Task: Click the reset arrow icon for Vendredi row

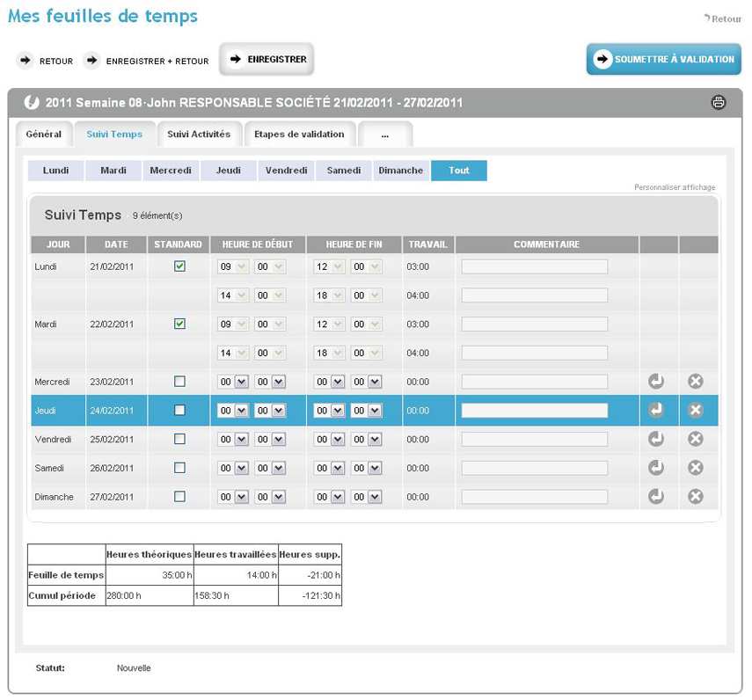Action: [656, 439]
